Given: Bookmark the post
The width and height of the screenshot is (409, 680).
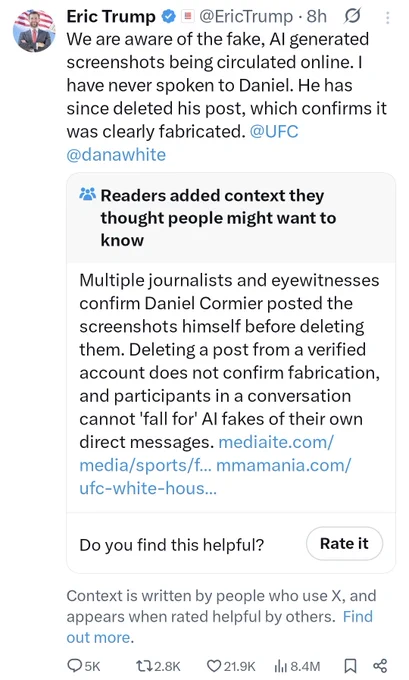Looking at the screenshot, I should pos(350,666).
